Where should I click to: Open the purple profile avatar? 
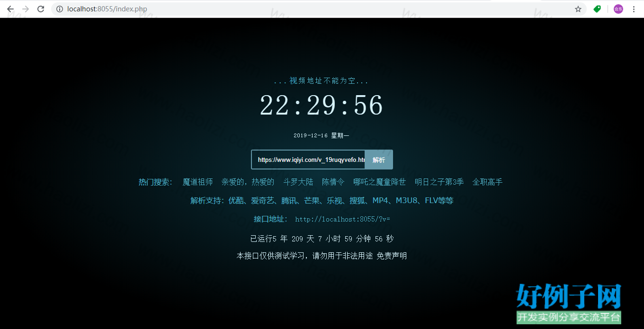(x=618, y=9)
